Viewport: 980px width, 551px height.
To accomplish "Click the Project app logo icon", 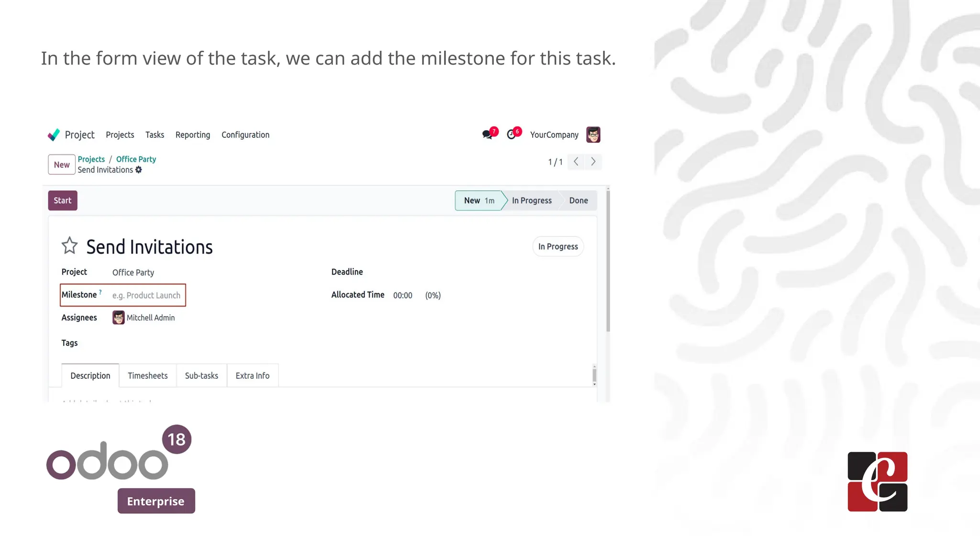I will click(54, 135).
